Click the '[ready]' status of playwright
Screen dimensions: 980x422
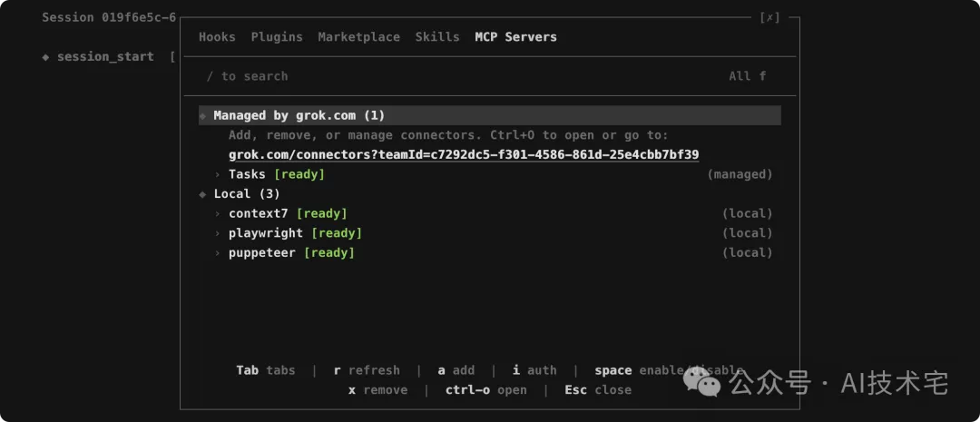pyautogui.click(x=337, y=233)
